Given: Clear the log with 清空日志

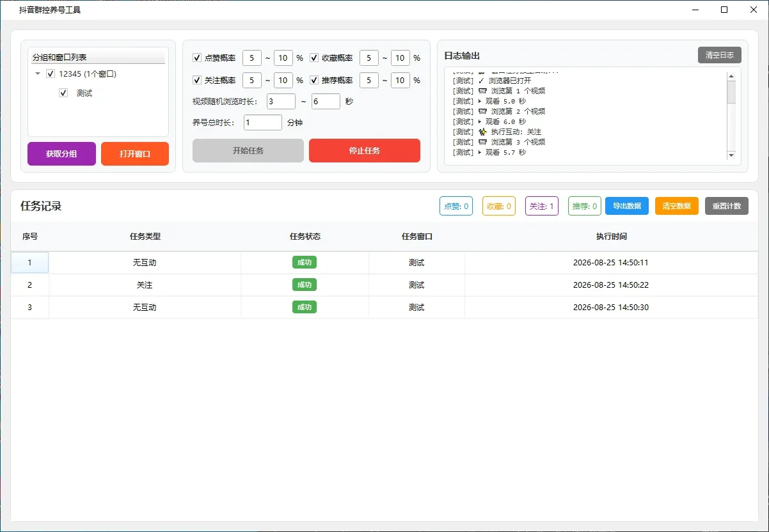Looking at the screenshot, I should tap(720, 55).
